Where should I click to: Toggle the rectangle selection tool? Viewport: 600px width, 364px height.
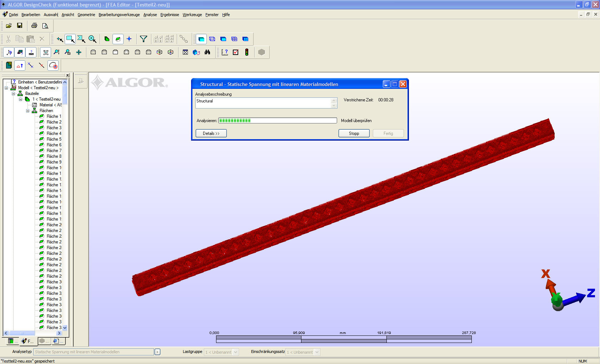click(70, 39)
